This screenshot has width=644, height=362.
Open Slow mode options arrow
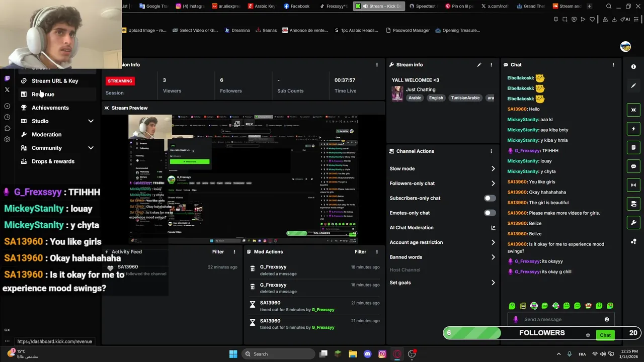tap(493, 169)
